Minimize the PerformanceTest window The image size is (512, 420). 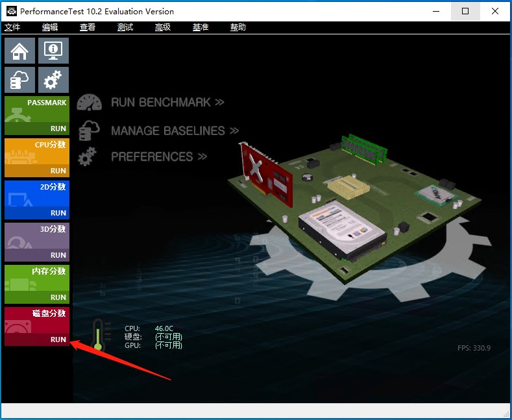436,11
